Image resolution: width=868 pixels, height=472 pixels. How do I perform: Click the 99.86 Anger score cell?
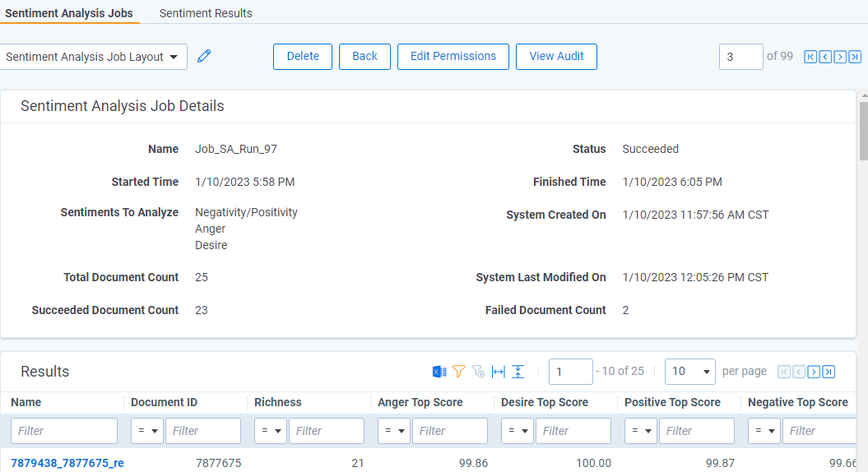coord(473,463)
